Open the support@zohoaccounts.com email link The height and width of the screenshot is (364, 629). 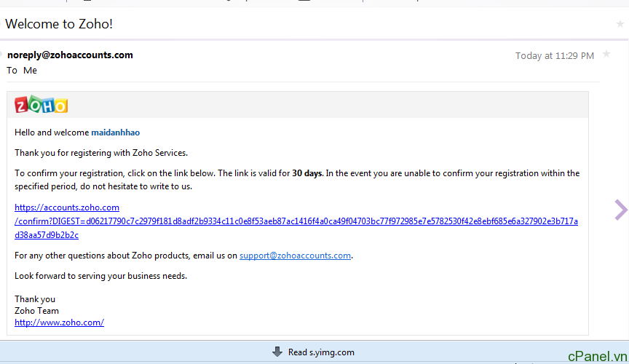tap(295, 256)
